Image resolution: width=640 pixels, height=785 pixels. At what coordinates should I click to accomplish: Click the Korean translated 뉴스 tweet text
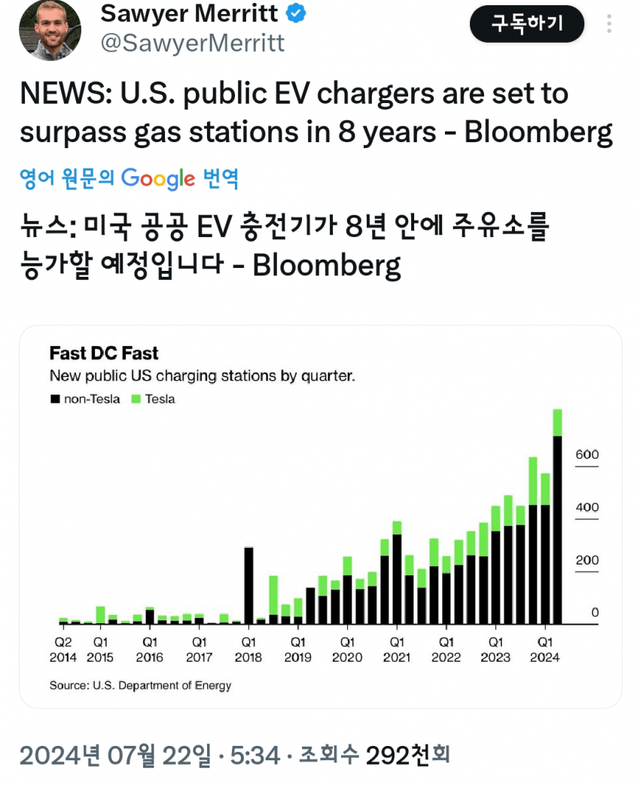[285, 247]
